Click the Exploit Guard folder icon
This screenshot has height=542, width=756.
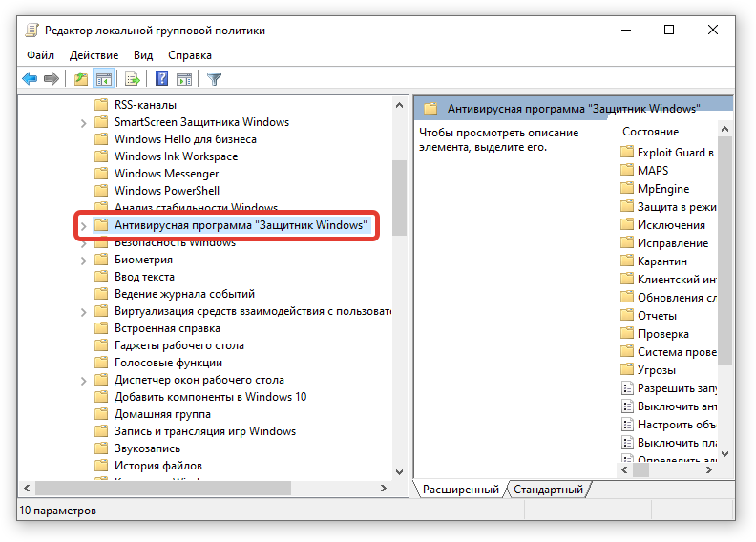[627, 153]
